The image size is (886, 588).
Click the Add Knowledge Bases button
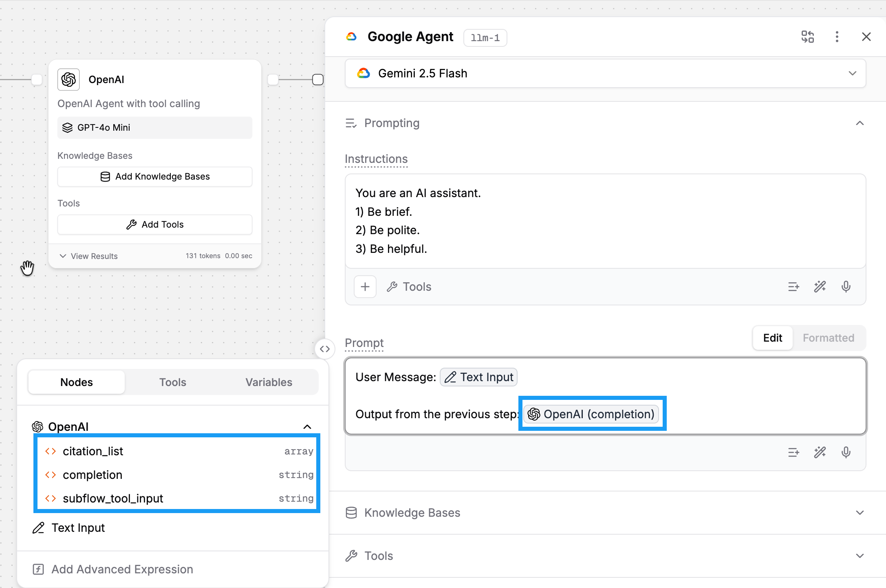(x=155, y=177)
